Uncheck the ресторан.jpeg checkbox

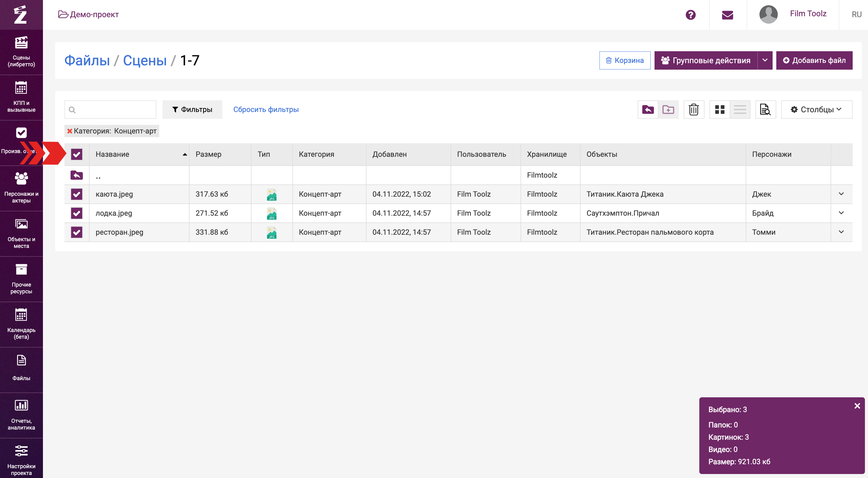(x=76, y=232)
